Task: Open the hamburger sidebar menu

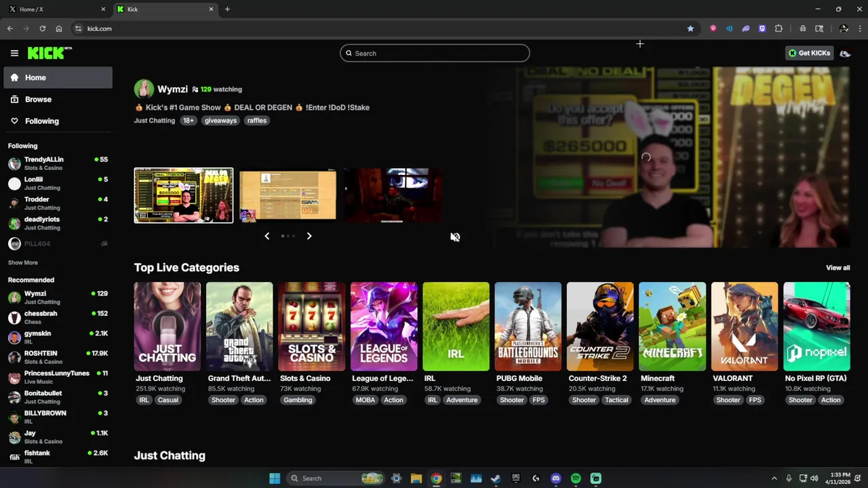Action: (14, 53)
